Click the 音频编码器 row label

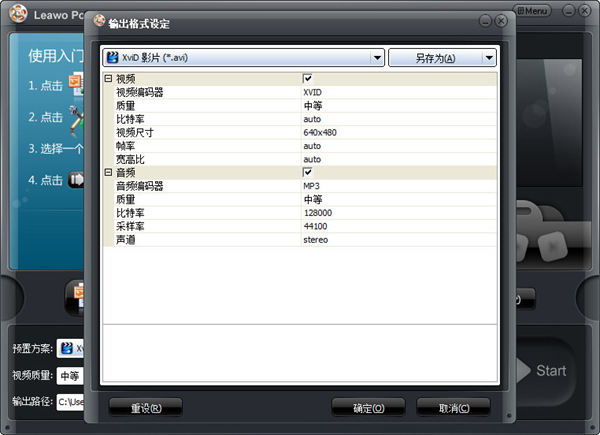coord(140,186)
